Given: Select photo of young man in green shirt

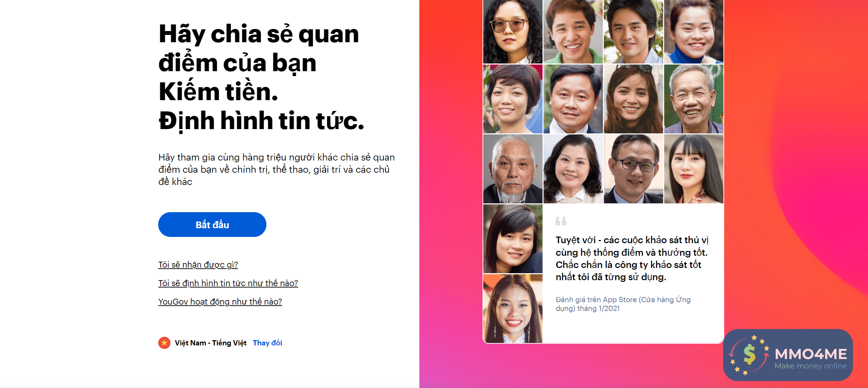Looking at the screenshot, I should point(573,32).
